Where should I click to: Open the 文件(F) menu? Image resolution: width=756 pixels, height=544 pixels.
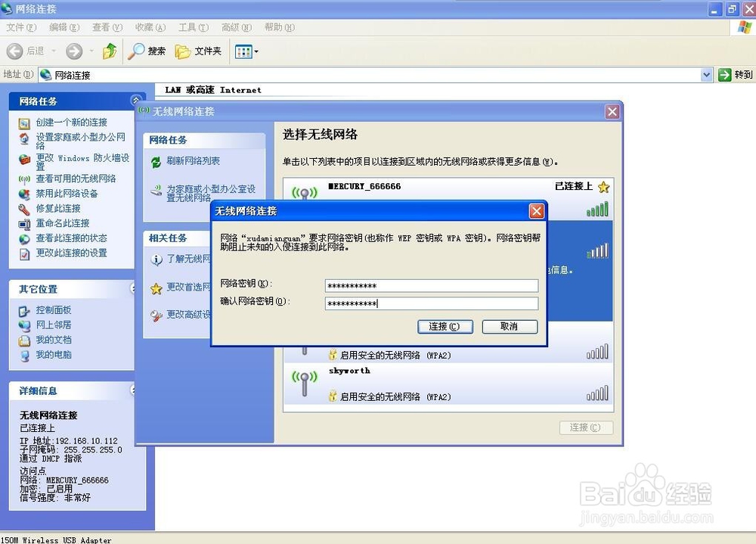tap(22, 27)
